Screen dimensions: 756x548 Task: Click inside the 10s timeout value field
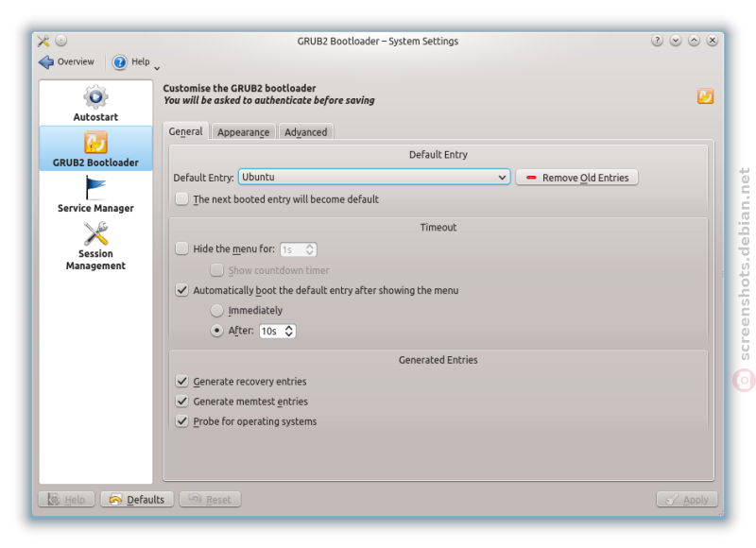tap(271, 331)
